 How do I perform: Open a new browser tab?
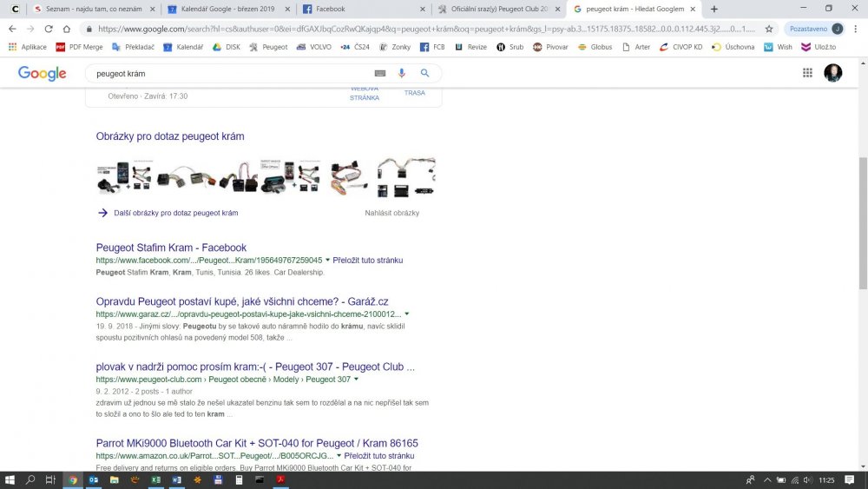714,9
